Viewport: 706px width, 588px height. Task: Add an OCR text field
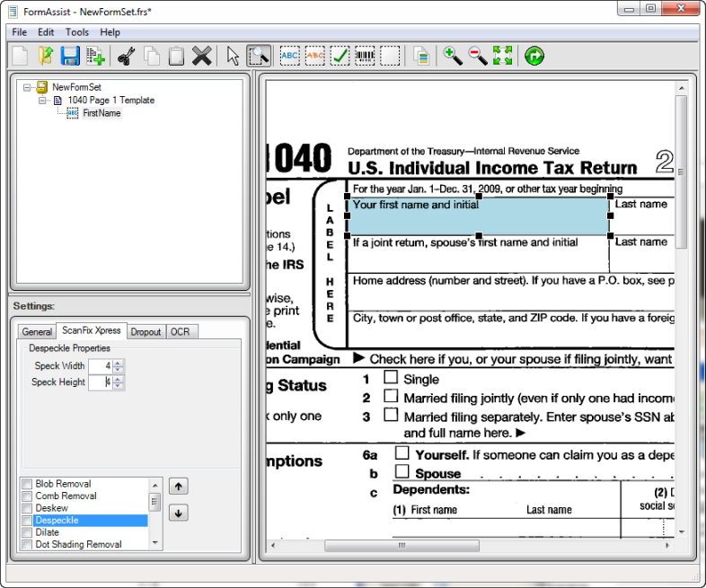(289, 57)
